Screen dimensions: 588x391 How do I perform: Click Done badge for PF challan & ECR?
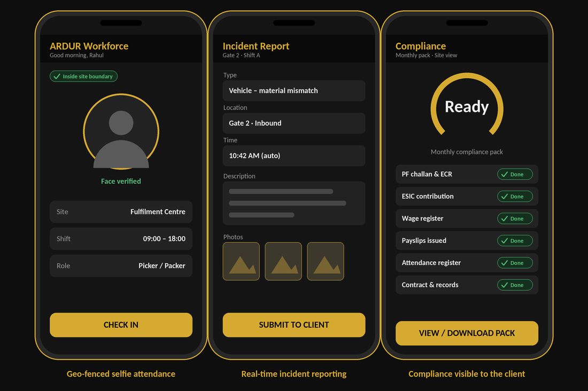click(515, 174)
